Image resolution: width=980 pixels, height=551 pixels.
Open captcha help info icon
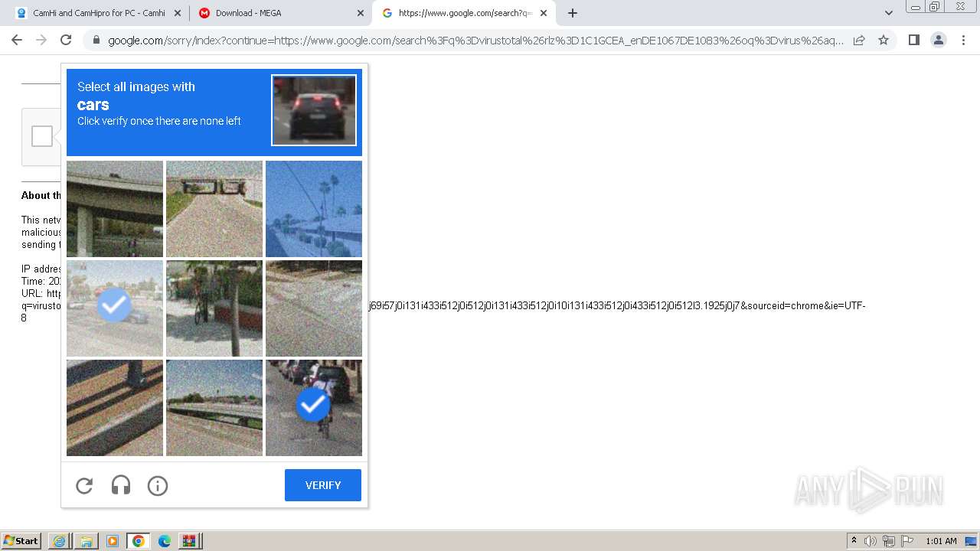[158, 485]
